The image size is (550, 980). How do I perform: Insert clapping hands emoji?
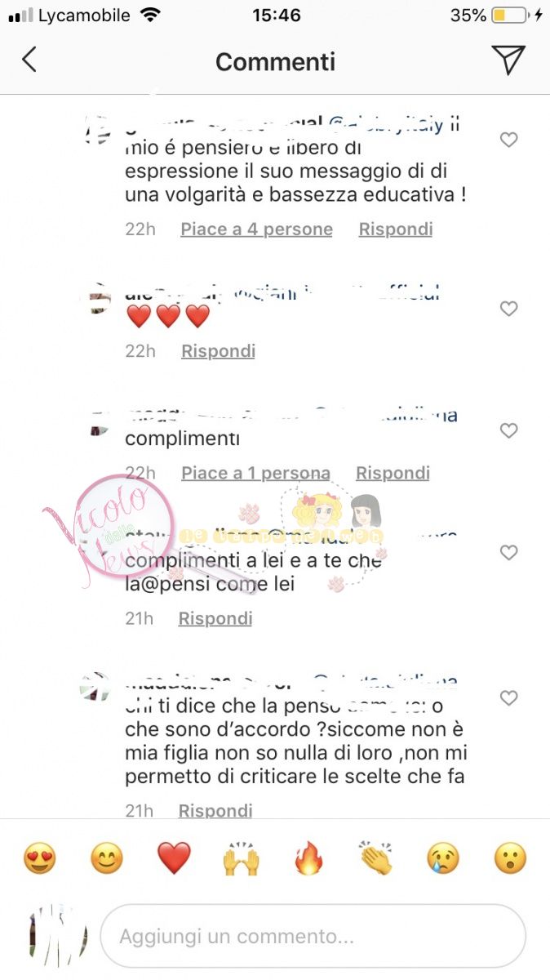[375, 859]
